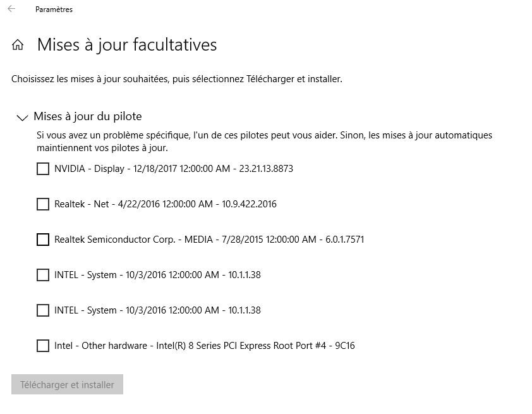This screenshot has width=532, height=414.
Task: Collapse the driver updates chevron arrow
Action: tap(22, 117)
